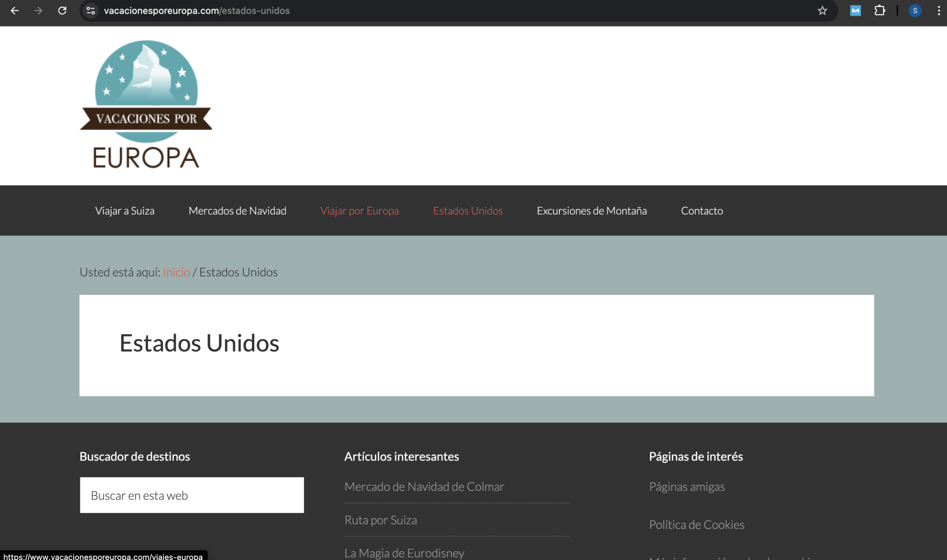The width and height of the screenshot is (947, 560).
Task: Go to Viajar por Europa section
Action: click(360, 211)
